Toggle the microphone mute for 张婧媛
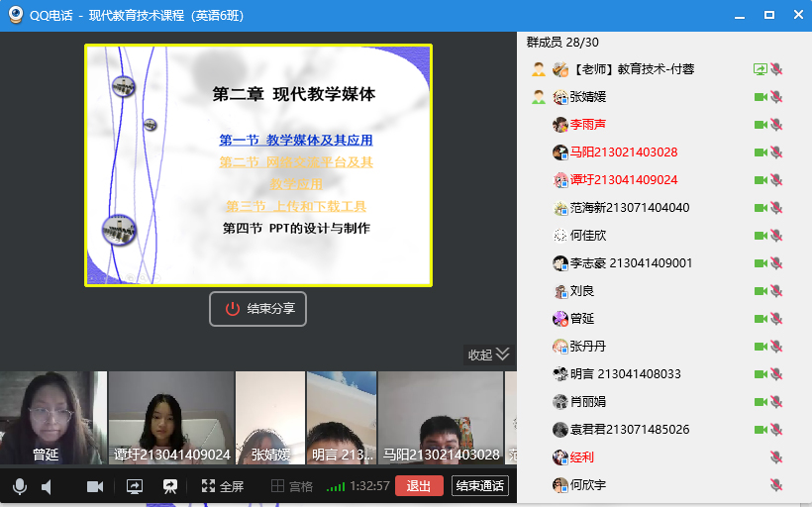The height and width of the screenshot is (507, 812). (777, 97)
